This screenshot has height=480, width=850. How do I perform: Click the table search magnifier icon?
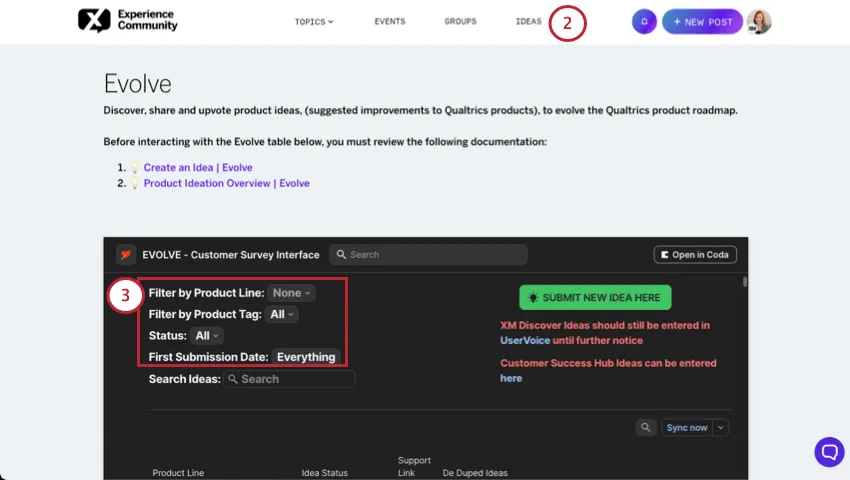(x=646, y=427)
